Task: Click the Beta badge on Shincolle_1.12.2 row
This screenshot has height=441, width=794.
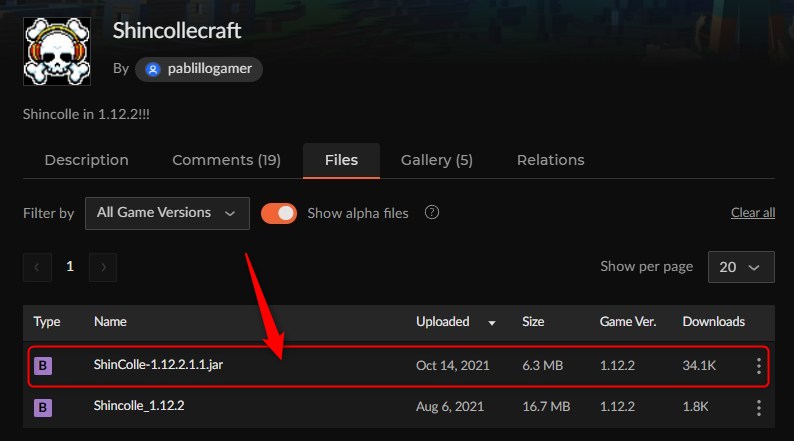Action: [x=43, y=407]
